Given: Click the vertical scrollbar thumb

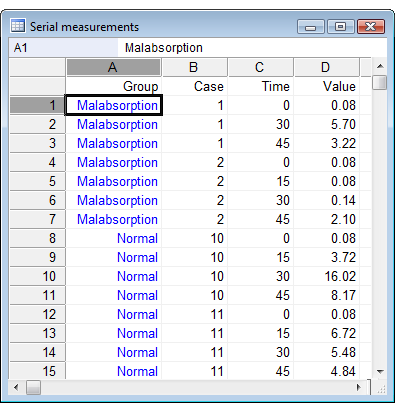Looking at the screenshot, I should [x=380, y=82].
